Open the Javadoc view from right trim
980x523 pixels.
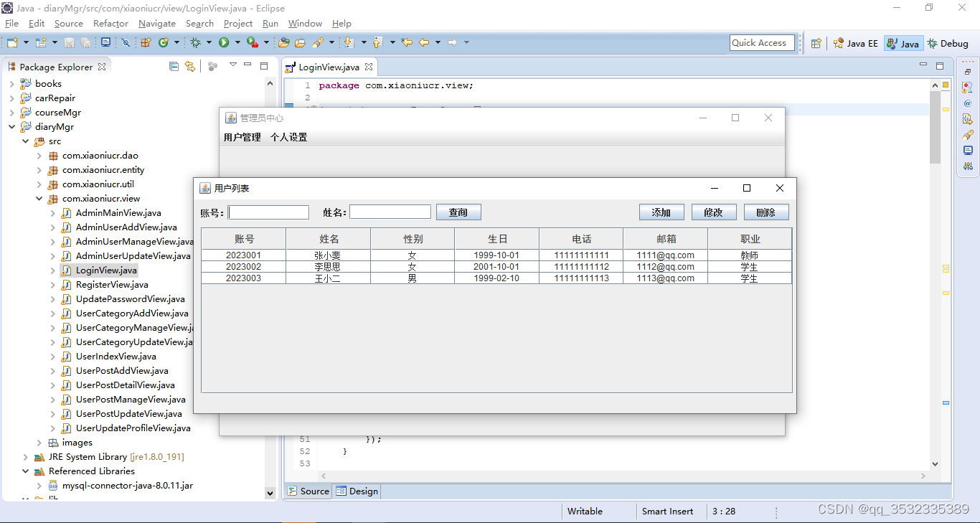(968, 103)
